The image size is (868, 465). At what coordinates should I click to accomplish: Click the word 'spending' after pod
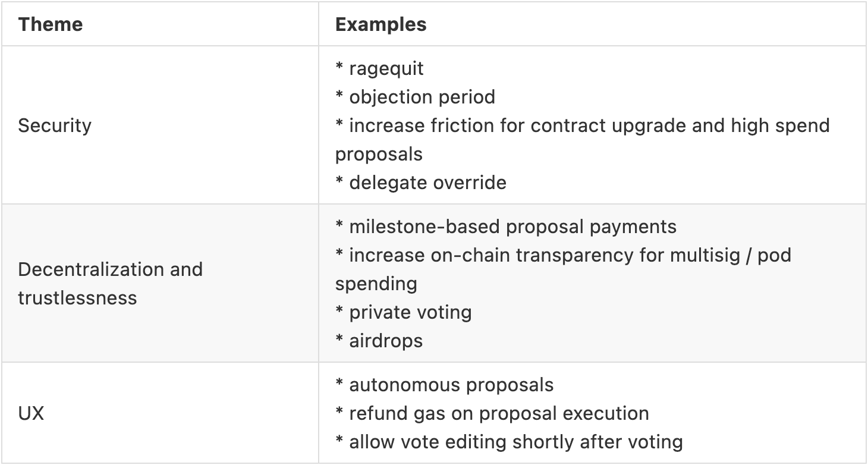point(376,284)
